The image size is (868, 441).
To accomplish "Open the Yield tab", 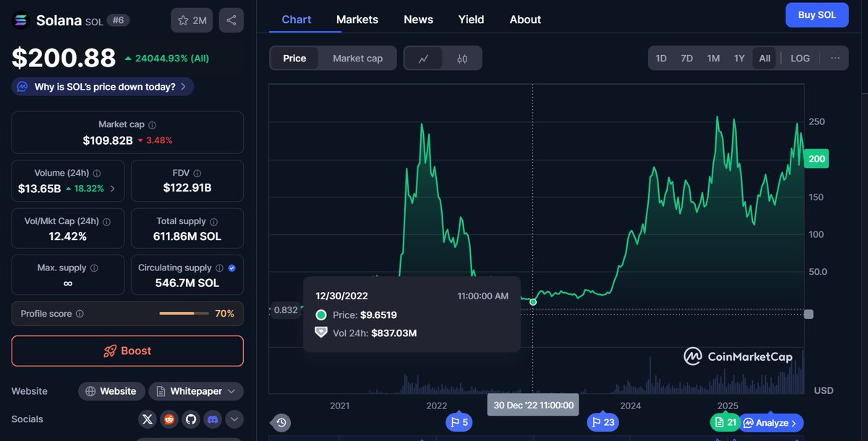I will [471, 20].
